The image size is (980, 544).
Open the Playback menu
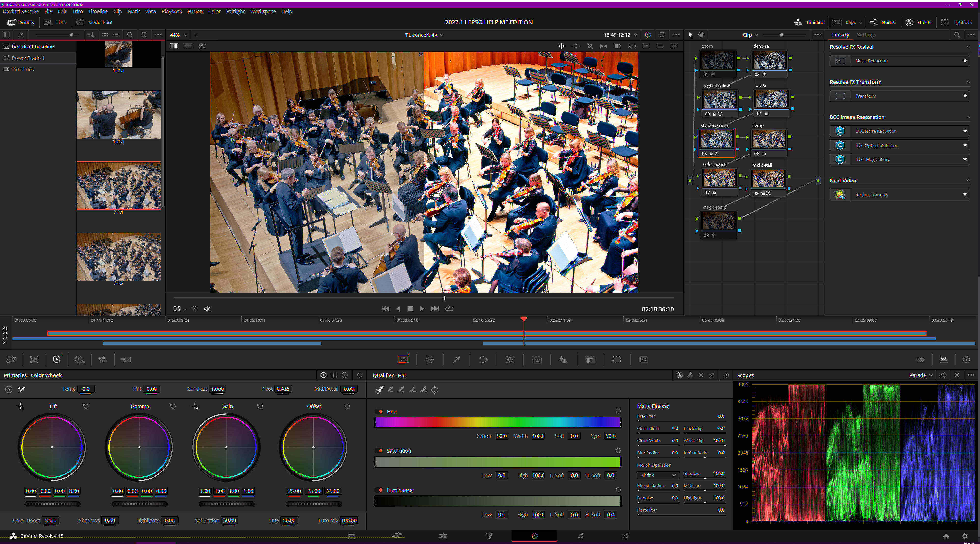(x=172, y=11)
